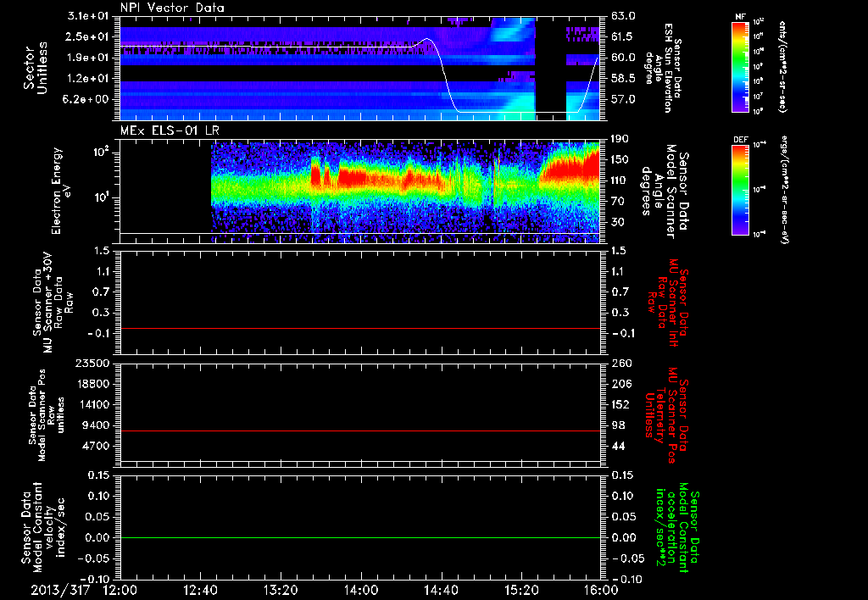Click the 14100 scanner position tick

pos(92,404)
